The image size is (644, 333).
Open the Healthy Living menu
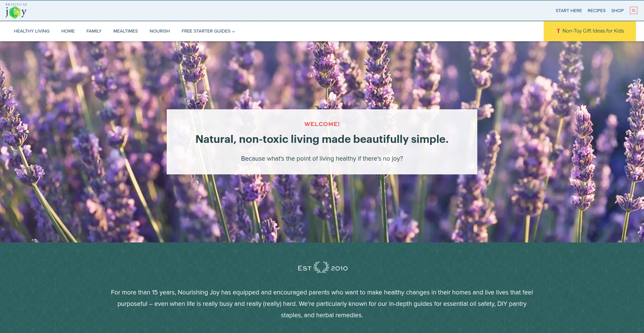coord(32,31)
